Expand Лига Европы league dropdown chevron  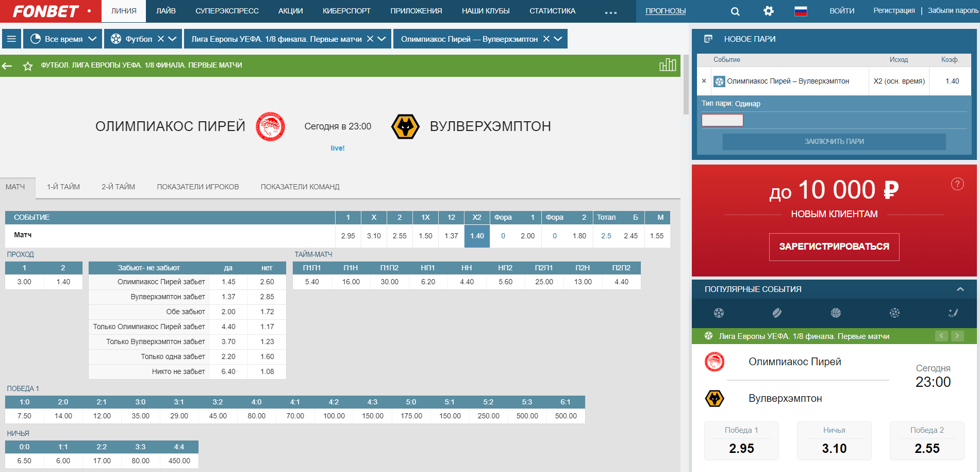click(x=382, y=39)
